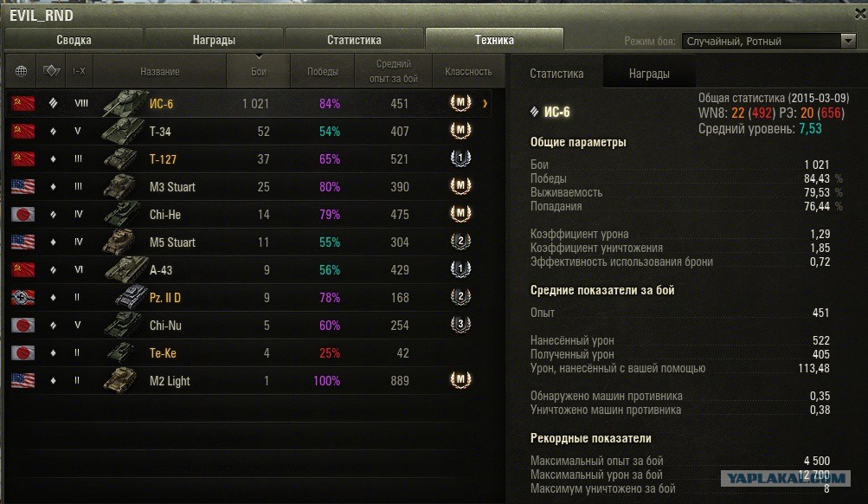Sort by tier I-X column header

79,72
